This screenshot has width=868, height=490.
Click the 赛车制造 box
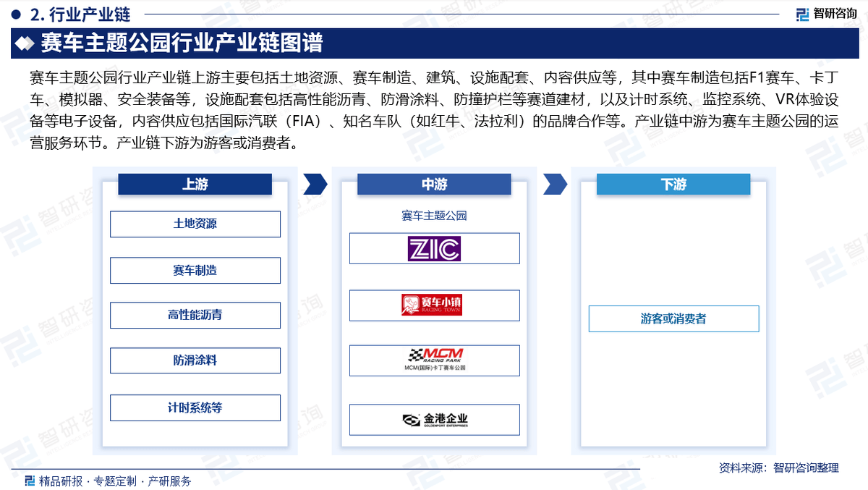point(195,270)
